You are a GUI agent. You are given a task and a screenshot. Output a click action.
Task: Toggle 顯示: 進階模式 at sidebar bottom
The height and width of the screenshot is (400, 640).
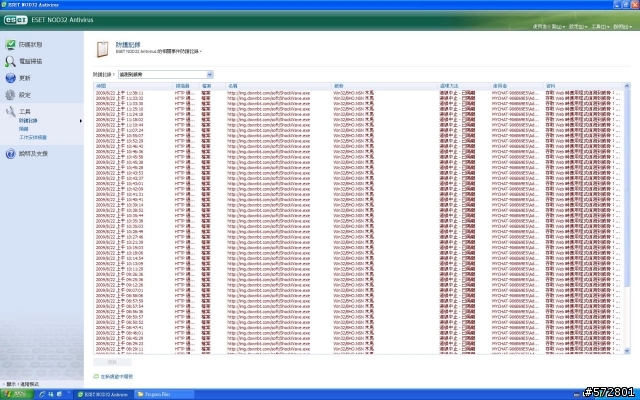[23, 384]
